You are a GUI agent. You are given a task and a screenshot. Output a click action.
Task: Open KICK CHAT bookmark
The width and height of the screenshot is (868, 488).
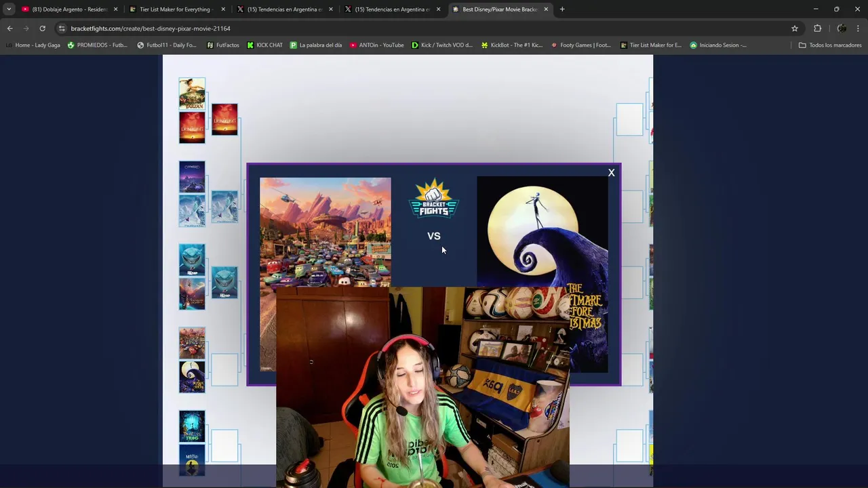264,45
